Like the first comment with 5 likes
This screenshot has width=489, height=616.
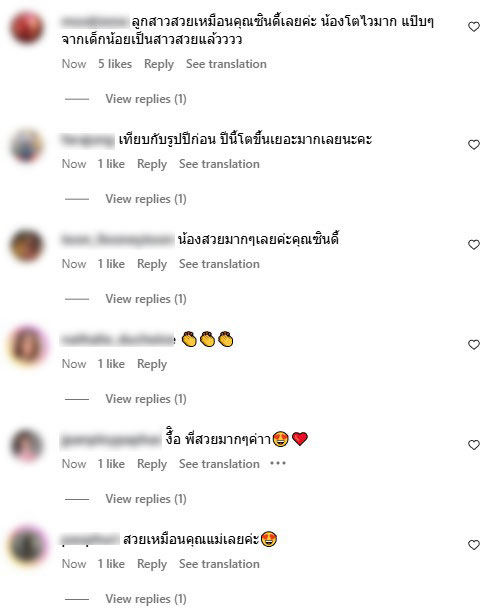[474, 27]
